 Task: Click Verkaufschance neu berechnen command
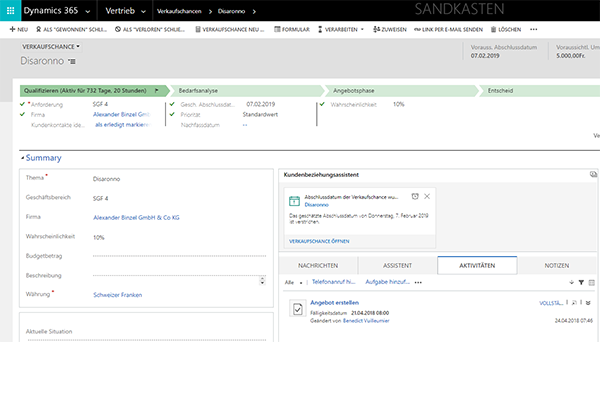tap(230, 29)
